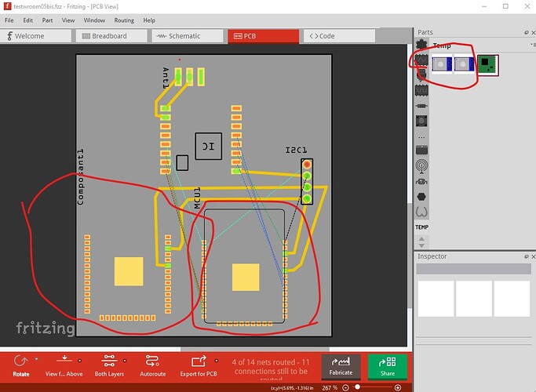Switch to the Welcome tab
The height and width of the screenshot is (392, 536).
[35, 36]
